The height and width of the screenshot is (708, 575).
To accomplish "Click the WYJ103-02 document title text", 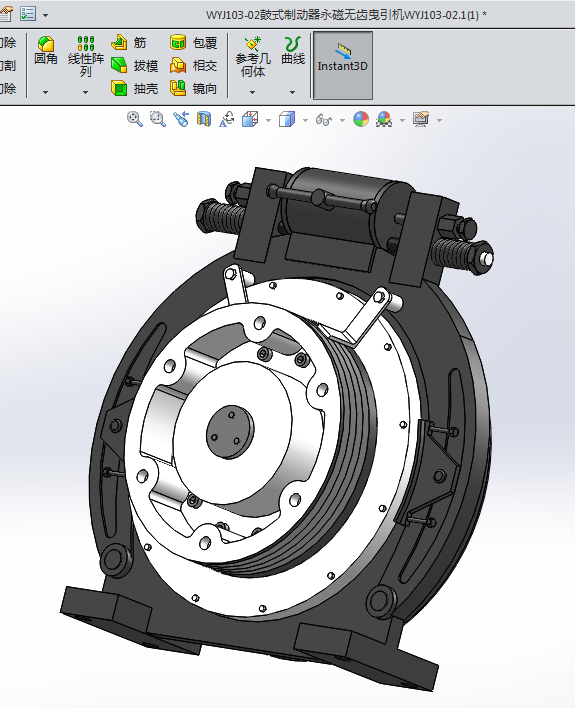I will (x=346, y=14).
